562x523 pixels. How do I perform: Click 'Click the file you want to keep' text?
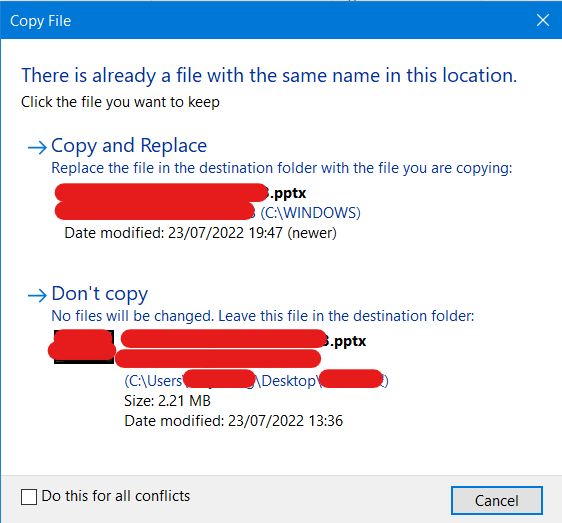pyautogui.click(x=120, y=102)
